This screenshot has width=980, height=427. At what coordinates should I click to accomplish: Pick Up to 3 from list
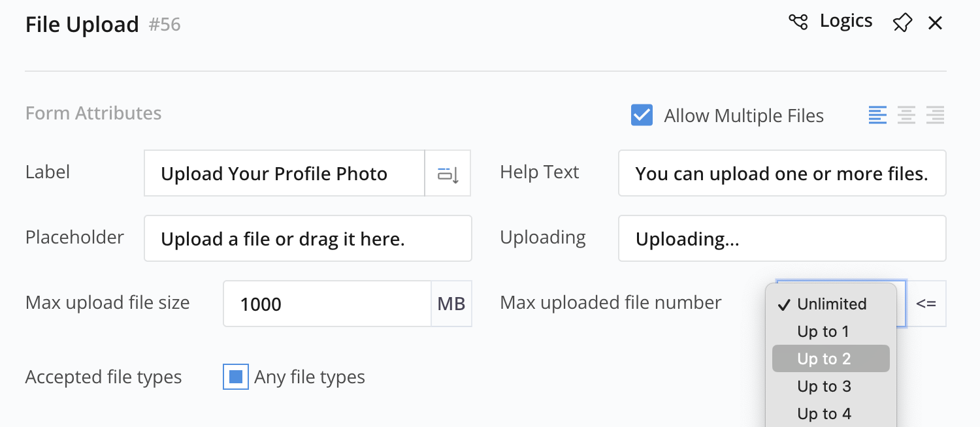pyautogui.click(x=824, y=387)
